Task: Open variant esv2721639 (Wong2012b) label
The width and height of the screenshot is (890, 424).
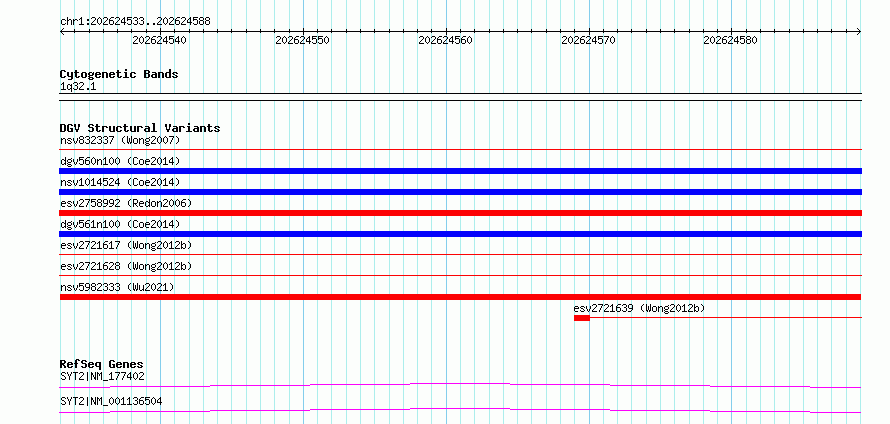Action: click(x=639, y=308)
